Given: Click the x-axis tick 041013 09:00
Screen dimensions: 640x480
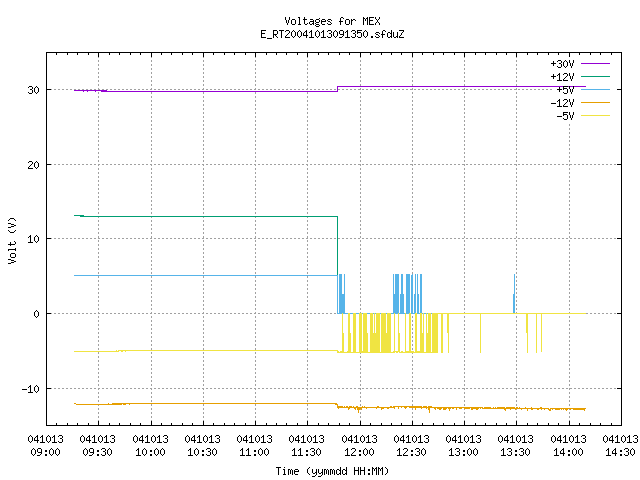Looking at the screenshot, I should pos(45,446).
